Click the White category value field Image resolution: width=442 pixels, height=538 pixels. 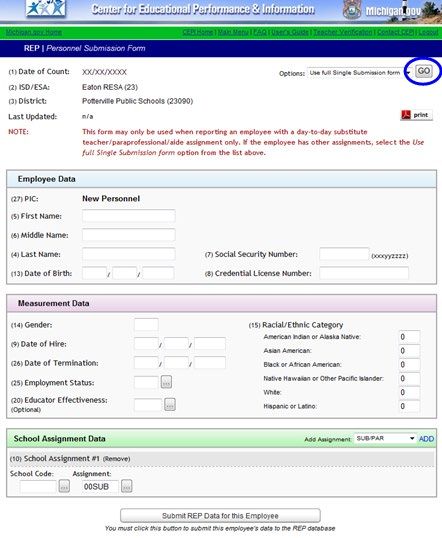[409, 392]
